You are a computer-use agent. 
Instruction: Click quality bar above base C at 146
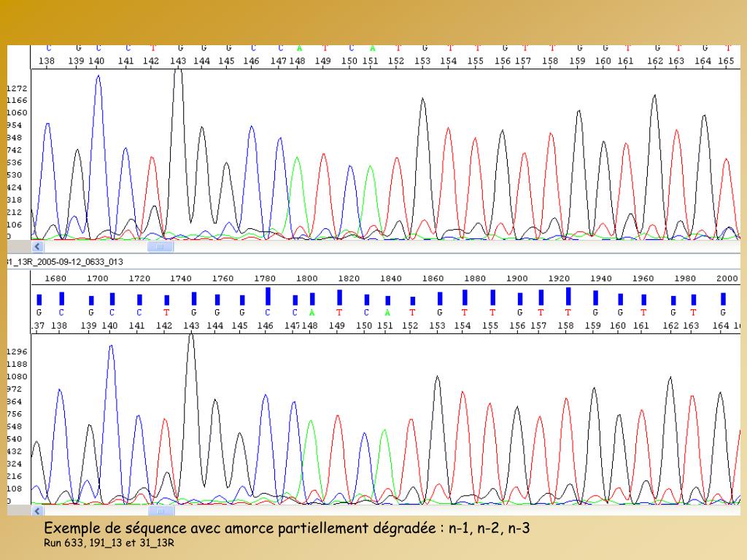(x=268, y=296)
